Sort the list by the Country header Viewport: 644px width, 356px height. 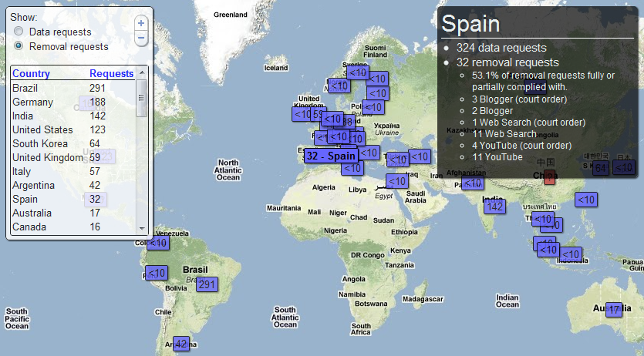31,73
